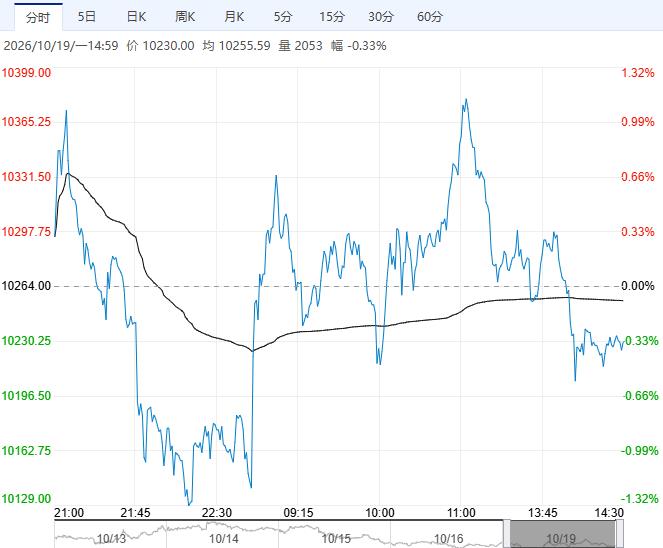The image size is (663, 548).
Task: Click the 10399.00 top price label
Action: coord(26,73)
